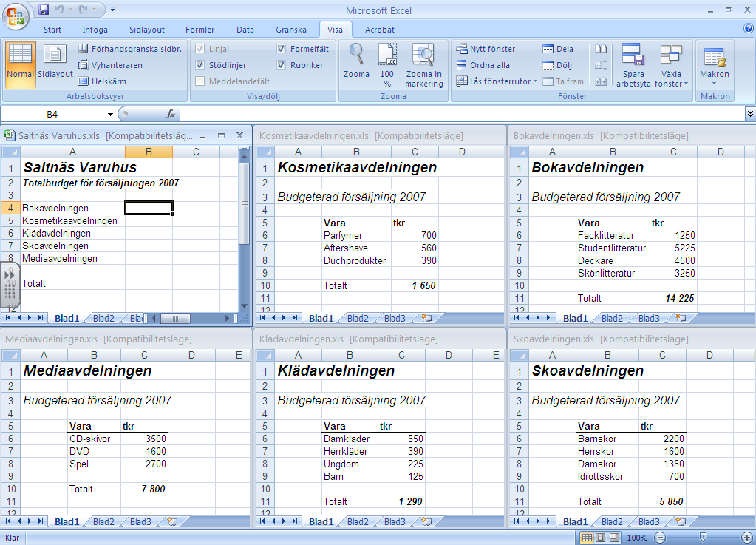Open the Start ribbon tab
Image resolution: width=756 pixels, height=545 pixels.
pos(52,30)
